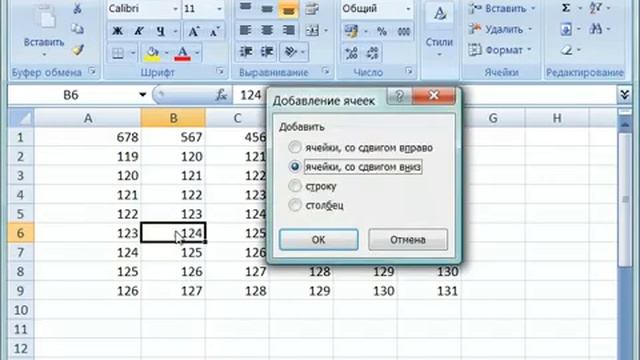Expand Удалить cells dropdown
The height and width of the screenshot is (360, 640).
pos(530,29)
